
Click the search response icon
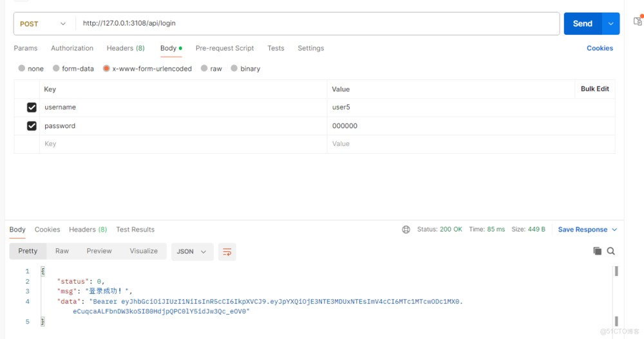[x=611, y=251]
